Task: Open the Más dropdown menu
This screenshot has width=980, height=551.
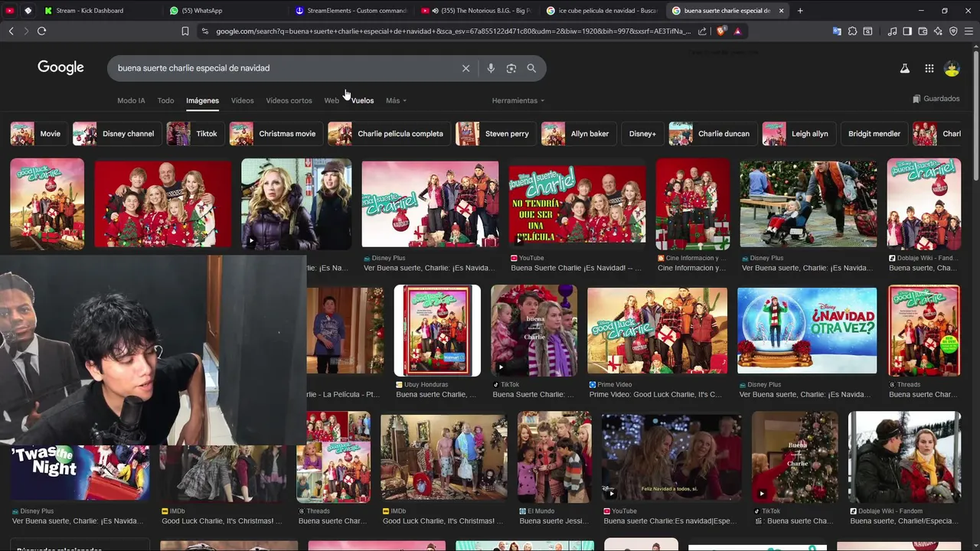Action: pyautogui.click(x=396, y=100)
